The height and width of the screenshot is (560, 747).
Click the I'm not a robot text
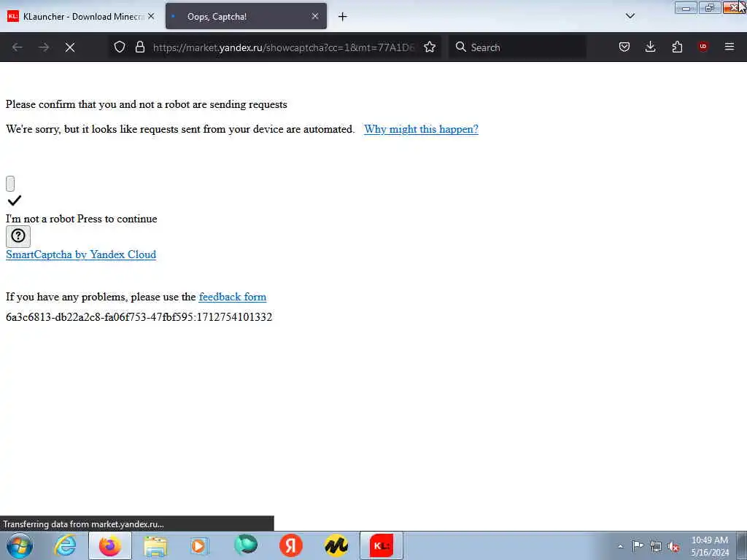coord(41,219)
